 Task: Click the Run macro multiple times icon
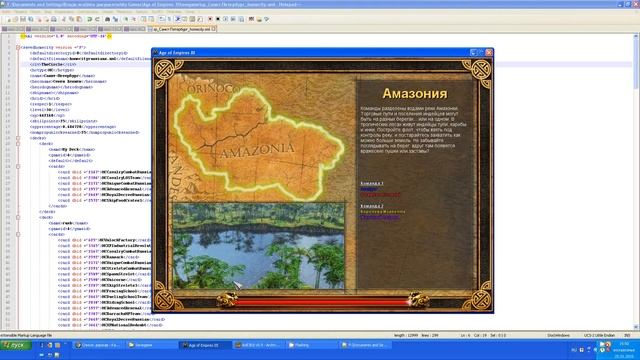pyautogui.click(x=233, y=19)
